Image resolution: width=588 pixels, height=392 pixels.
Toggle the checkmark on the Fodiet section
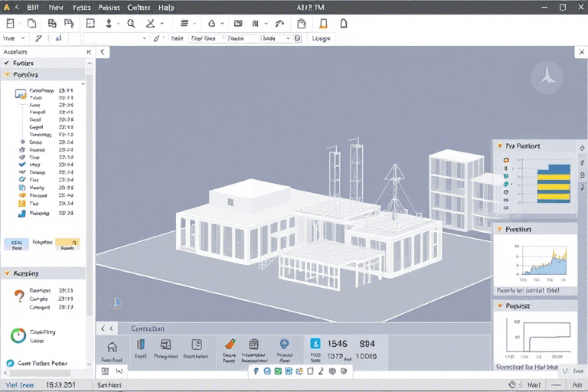(6, 63)
